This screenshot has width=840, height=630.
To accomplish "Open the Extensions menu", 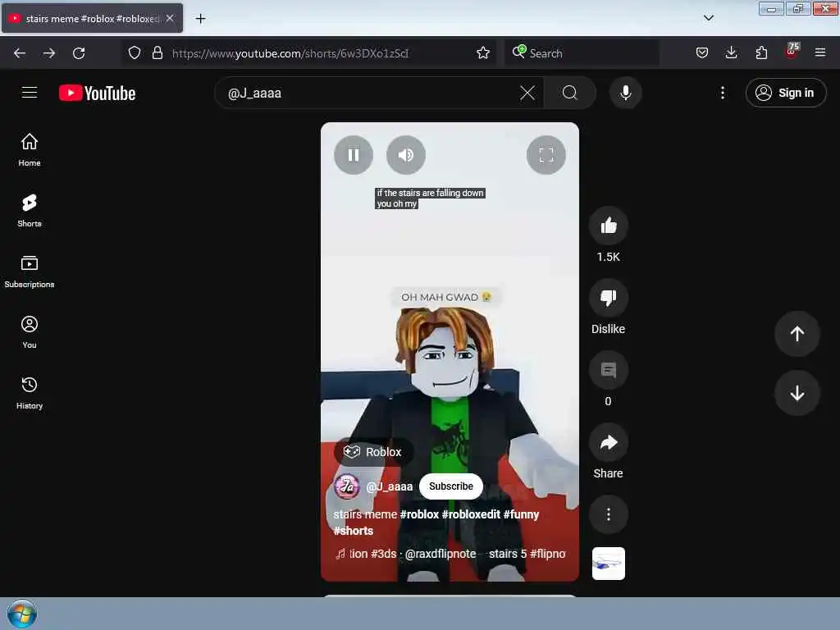I will [761, 53].
